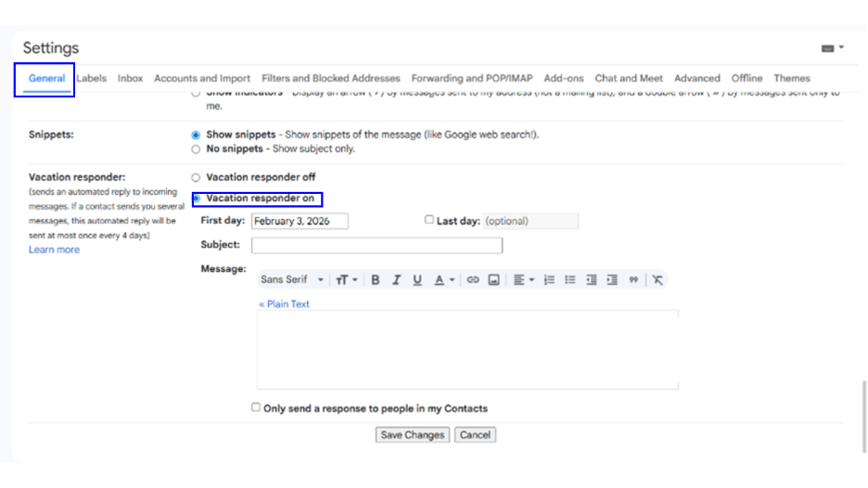The width and height of the screenshot is (868, 488).
Task: Open the font size dropdown
Action: tap(347, 280)
